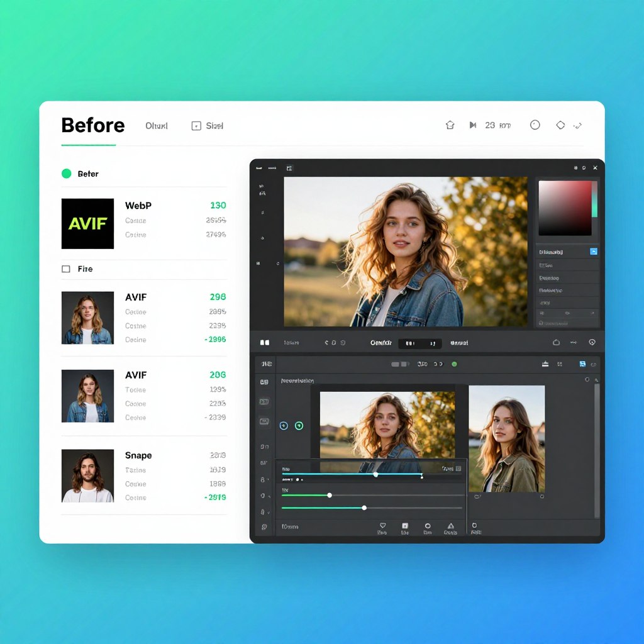Select the olive-jacket portrait thumbnail
Image resolution: width=644 pixels, height=644 pixels.
507,438
